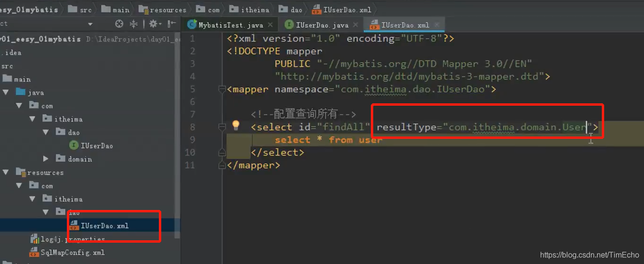Collapse the itheima package arrow under java
The width and height of the screenshot is (644, 264).
click(32, 119)
